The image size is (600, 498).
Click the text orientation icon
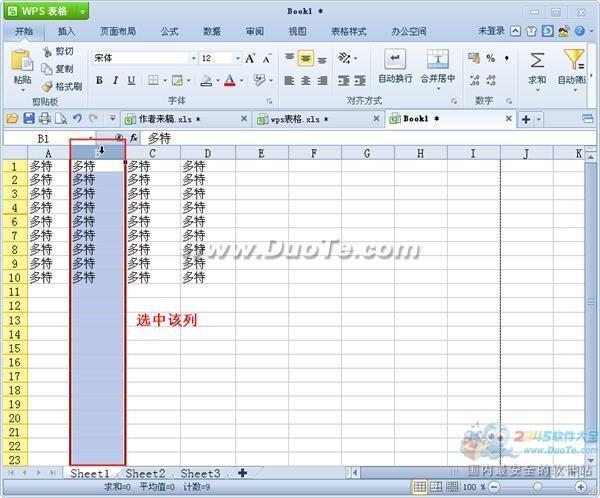click(x=344, y=58)
